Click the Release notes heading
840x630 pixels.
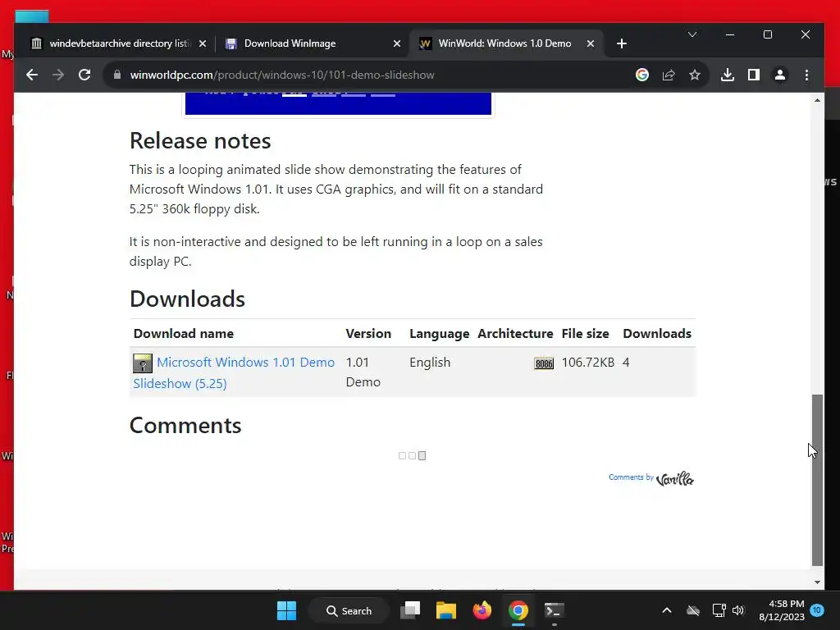[200, 141]
